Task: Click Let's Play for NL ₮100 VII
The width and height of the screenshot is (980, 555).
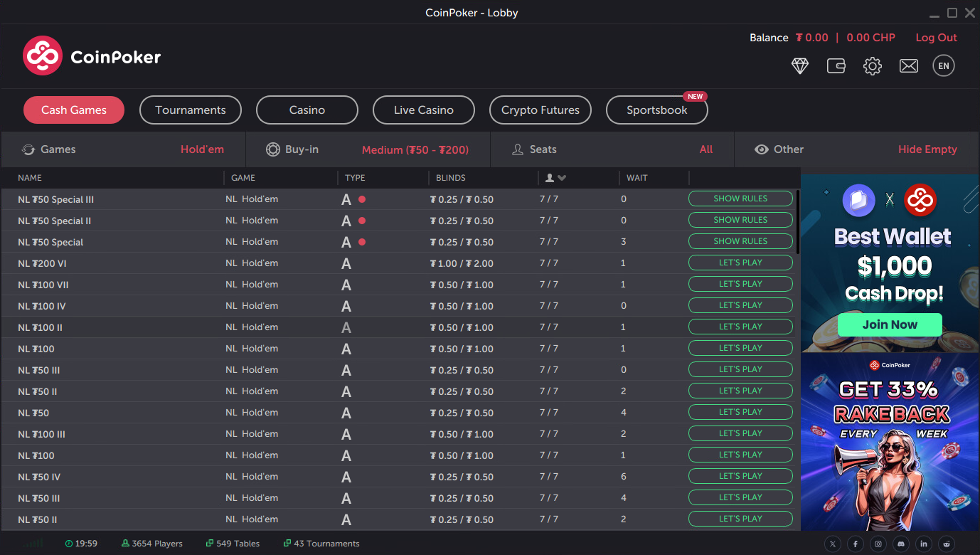Action: click(740, 284)
